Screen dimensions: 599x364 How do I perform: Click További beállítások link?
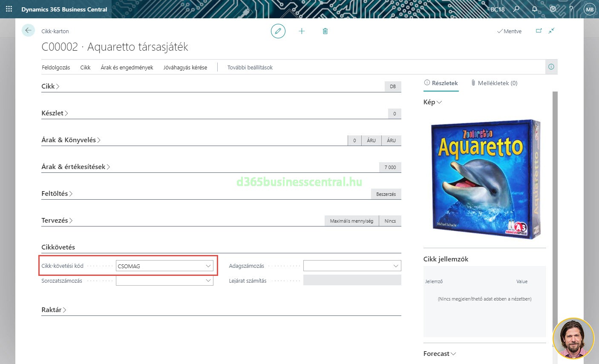(x=250, y=67)
